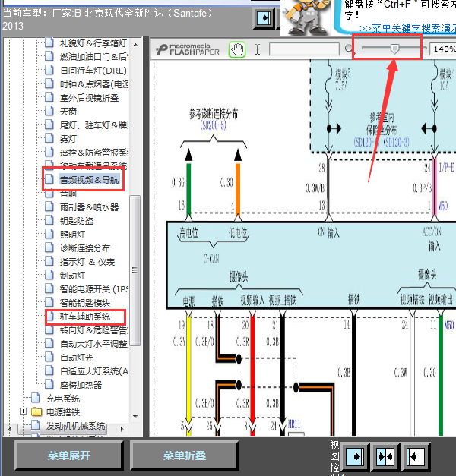Screen dimensions: 456x476
Task: Select 室外后视镜折叠 tree item
Action: click(89, 98)
